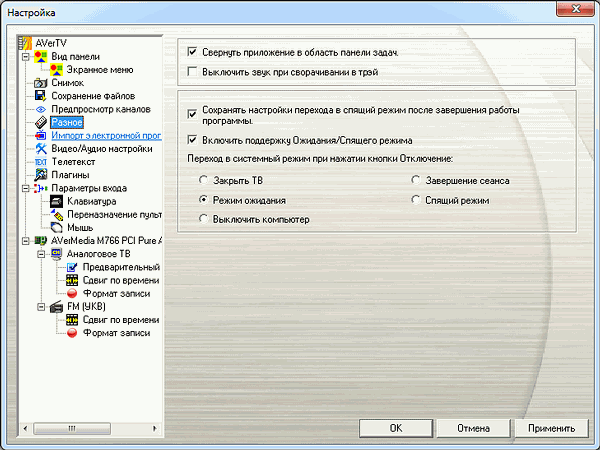This screenshot has height=450, width=600.
Task: Collapse the Аналоговое ТВ tree node
Action: coord(41,254)
